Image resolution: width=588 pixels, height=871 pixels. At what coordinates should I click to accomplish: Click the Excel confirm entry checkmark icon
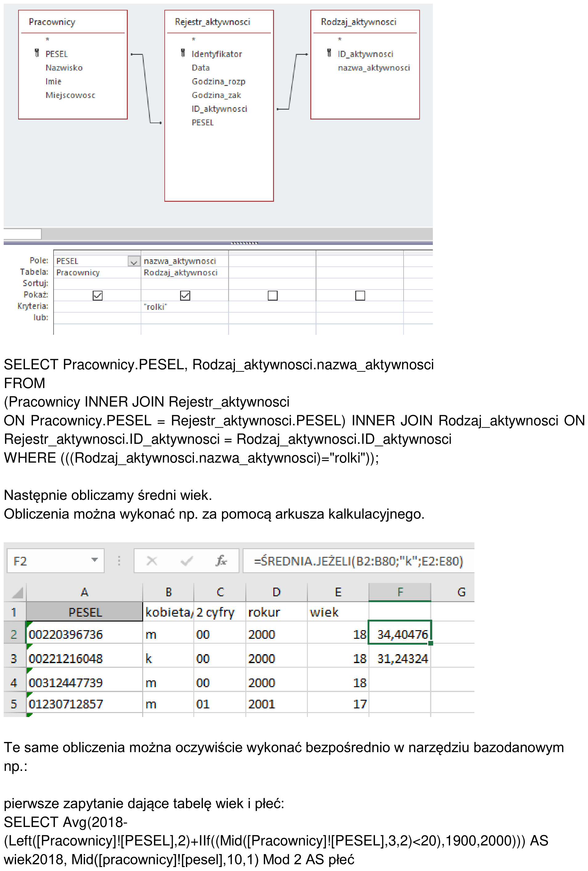(187, 561)
